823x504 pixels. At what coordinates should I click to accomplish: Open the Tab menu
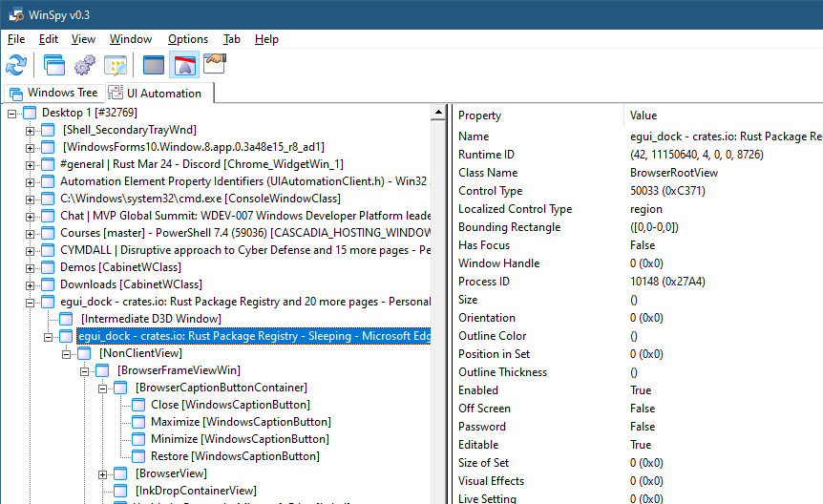coord(231,39)
